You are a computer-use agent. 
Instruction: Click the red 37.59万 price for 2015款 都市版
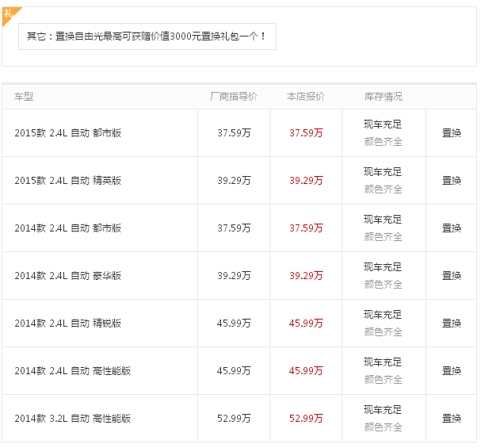[306, 133]
